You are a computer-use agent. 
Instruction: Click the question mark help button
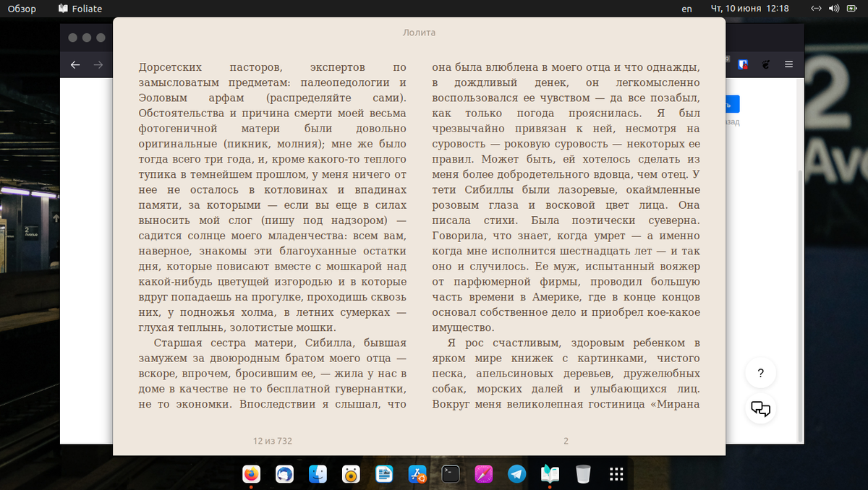(x=760, y=374)
